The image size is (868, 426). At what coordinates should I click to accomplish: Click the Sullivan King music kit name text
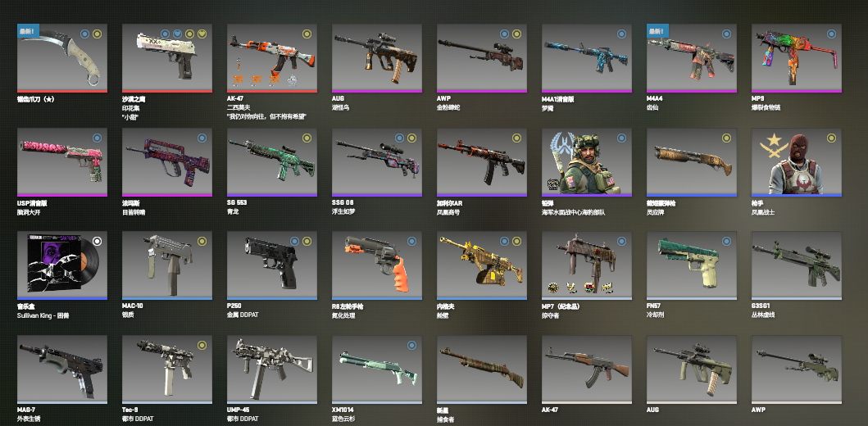pos(43,316)
